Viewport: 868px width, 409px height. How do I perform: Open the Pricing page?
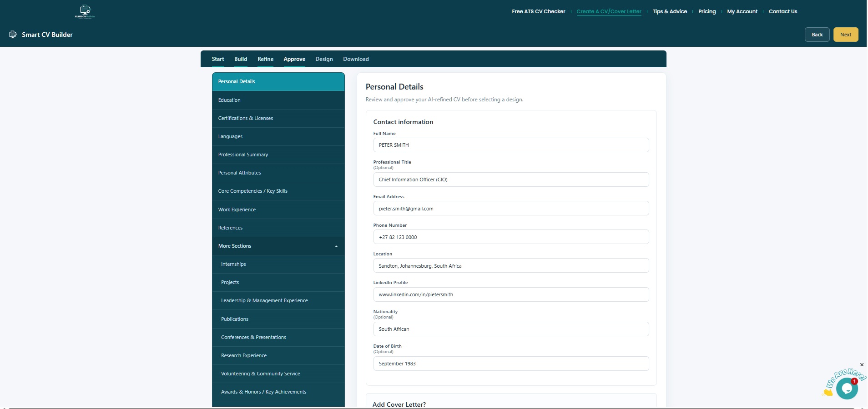[x=707, y=11]
